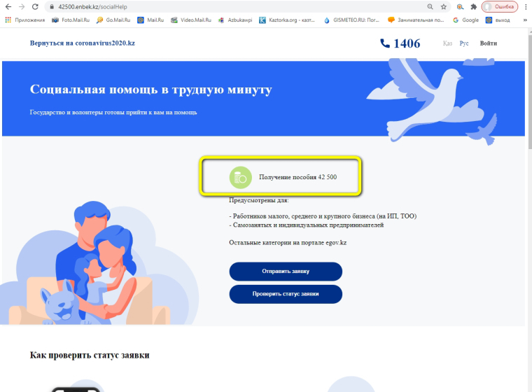The width and height of the screenshot is (532, 392).
Task: Click the address bar URL field
Action: pyautogui.click(x=237, y=7)
